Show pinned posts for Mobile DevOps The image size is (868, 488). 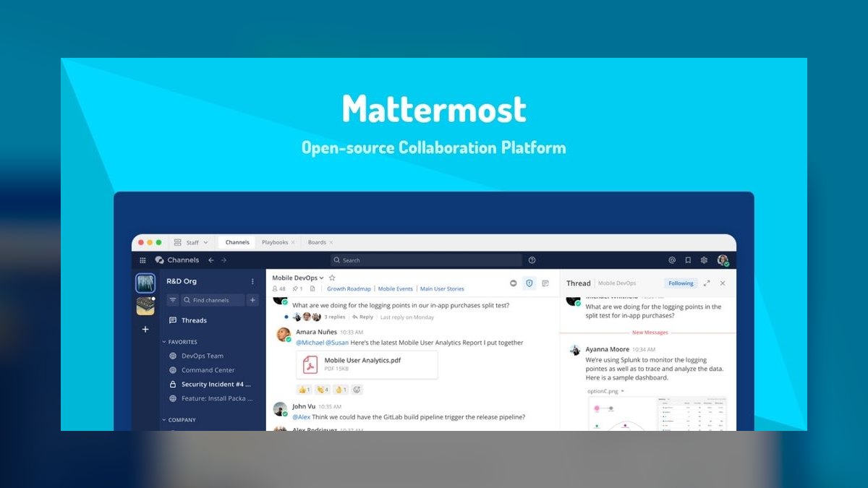[297, 288]
